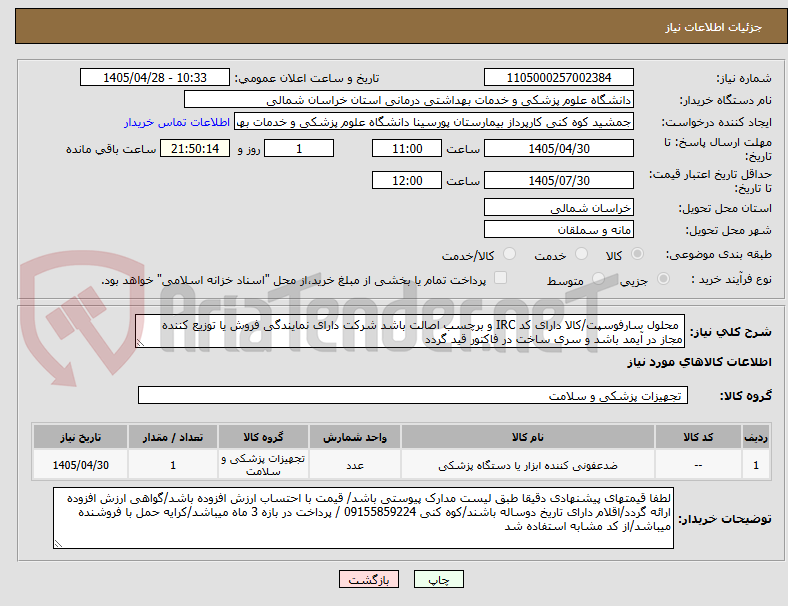Click the item name ضدعفونی کننده ابزار cell
Image resolution: width=788 pixels, height=606 pixels.
click(528, 465)
